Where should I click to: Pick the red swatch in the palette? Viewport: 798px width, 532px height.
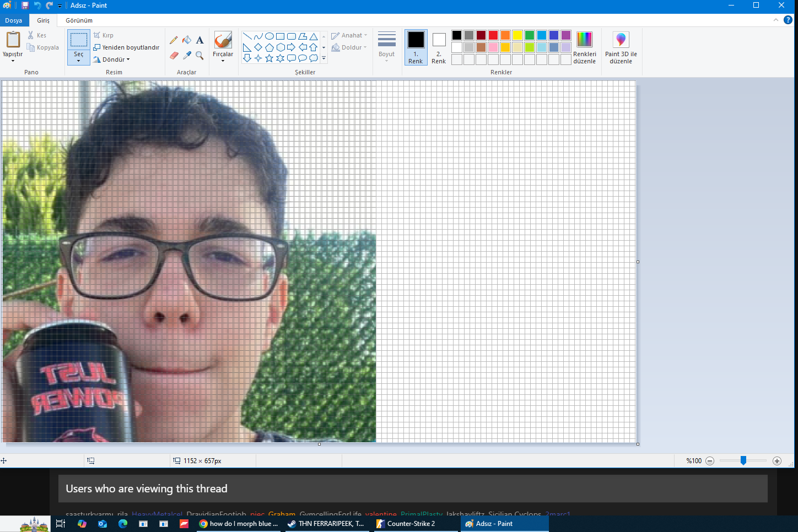493,35
